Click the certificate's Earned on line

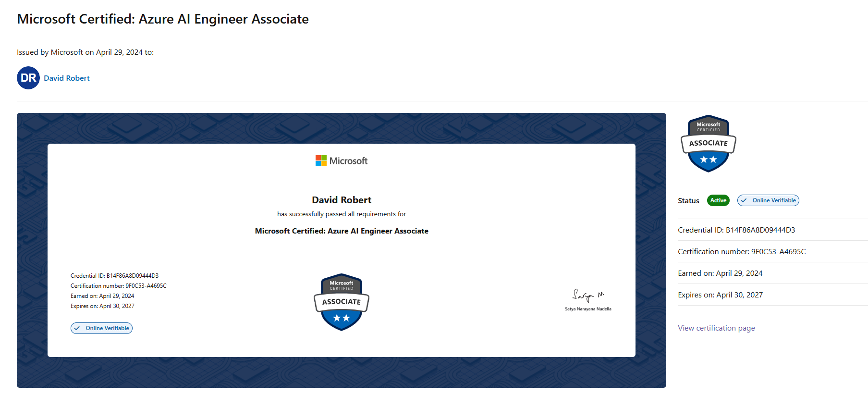pyautogui.click(x=102, y=296)
